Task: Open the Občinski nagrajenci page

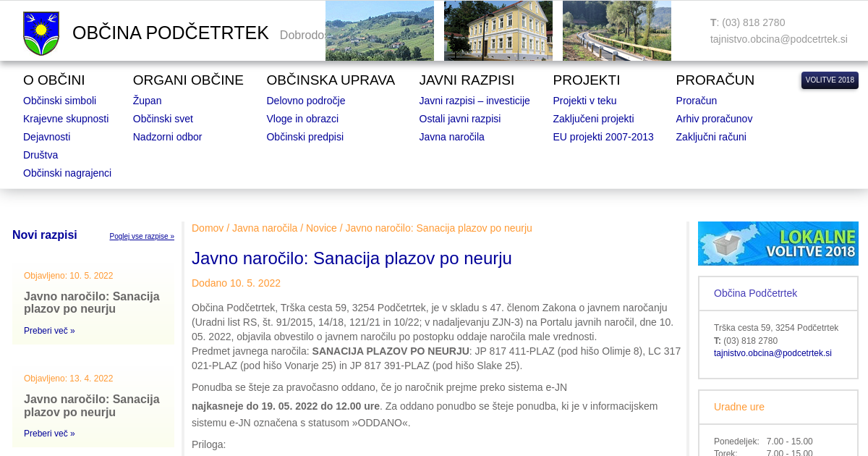Action: point(67,173)
